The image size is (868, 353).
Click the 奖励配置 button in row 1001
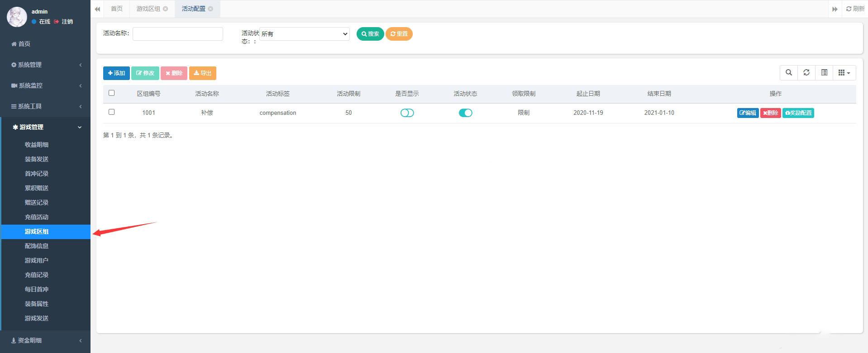tap(798, 113)
